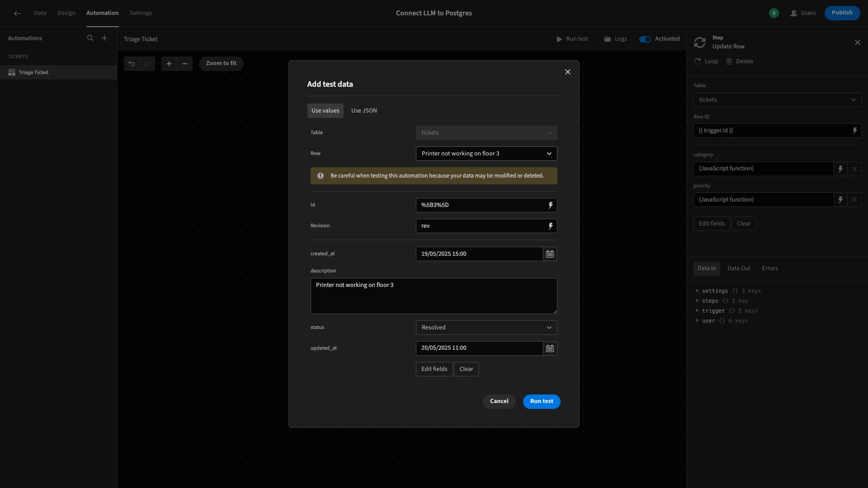This screenshot has width=868, height=488.
Task: Open the created_at calendar picker
Action: (550, 254)
